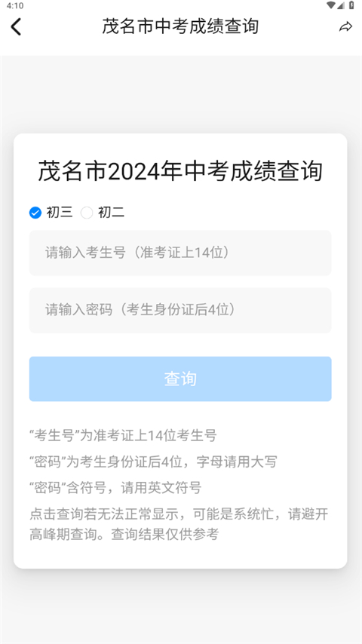This screenshot has width=362, height=644.
Task: Click the blue 查询 button
Action: click(x=180, y=379)
